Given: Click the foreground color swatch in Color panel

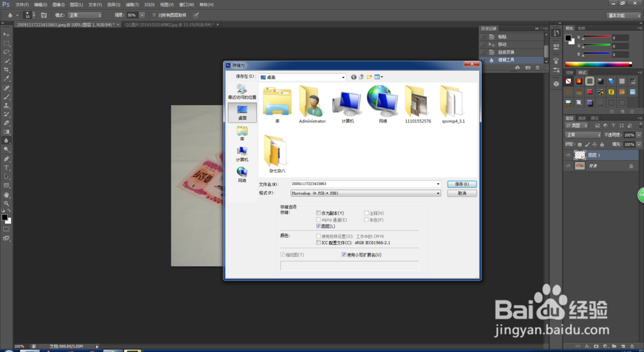Looking at the screenshot, I should click(567, 38).
